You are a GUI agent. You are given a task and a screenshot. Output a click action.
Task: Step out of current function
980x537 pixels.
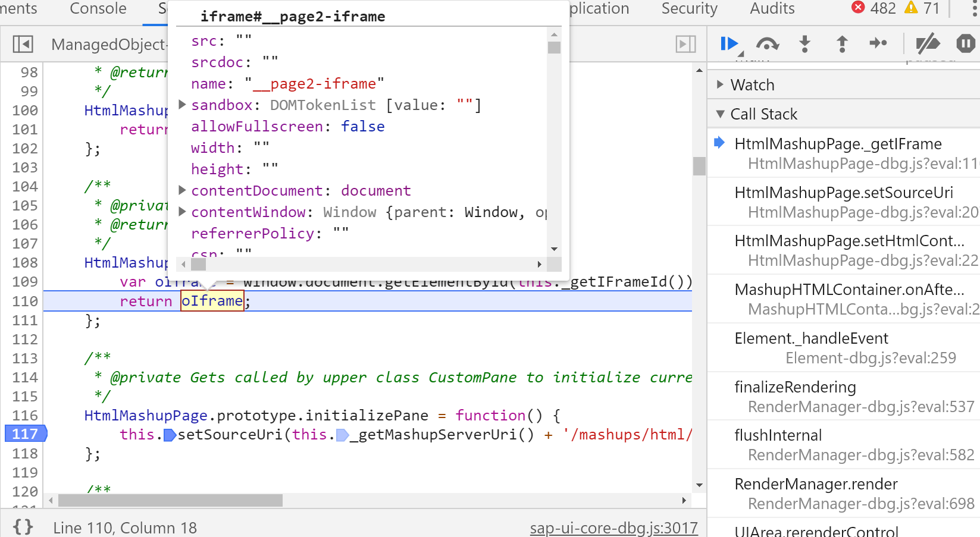(x=842, y=43)
